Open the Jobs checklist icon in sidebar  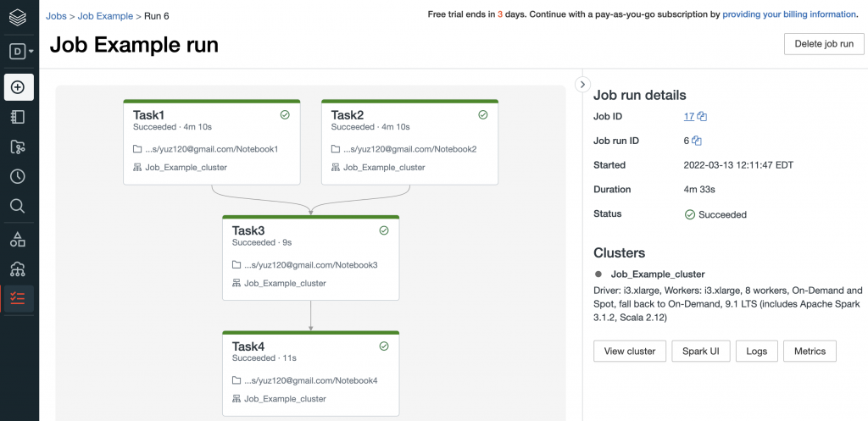19,299
